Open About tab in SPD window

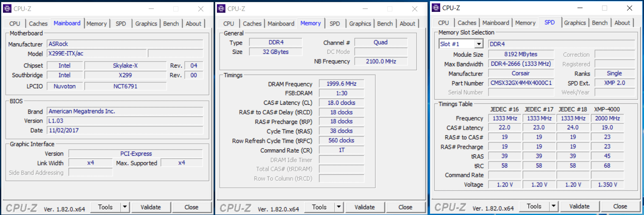[x=622, y=23]
